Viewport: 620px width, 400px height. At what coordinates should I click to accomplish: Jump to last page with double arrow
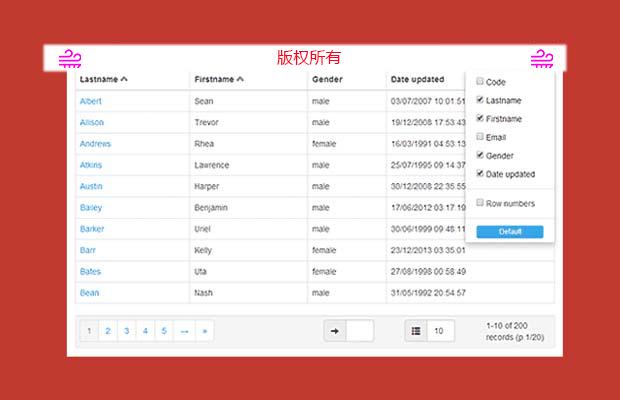coord(204,331)
